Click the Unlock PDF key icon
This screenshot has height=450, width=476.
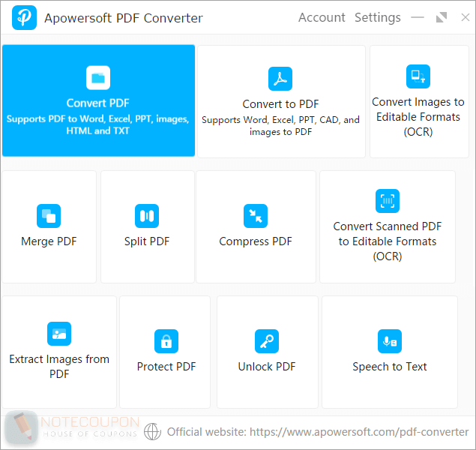pyautogui.click(x=267, y=341)
